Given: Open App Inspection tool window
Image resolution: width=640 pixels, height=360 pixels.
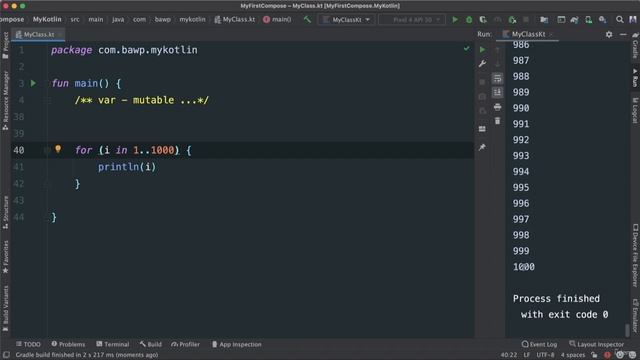Looking at the screenshot, I should pos(237,344).
